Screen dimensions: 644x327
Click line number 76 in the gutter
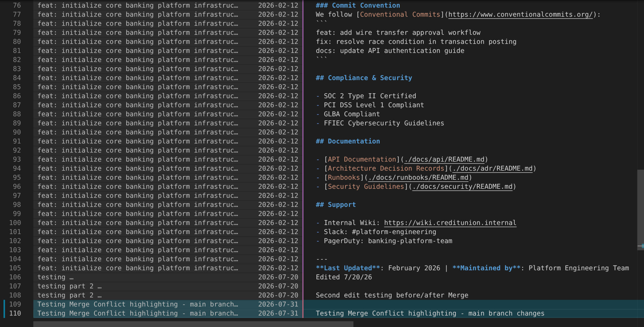(x=17, y=6)
